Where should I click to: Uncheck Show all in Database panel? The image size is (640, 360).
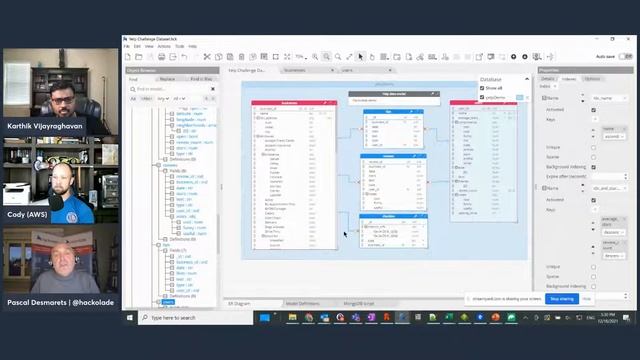(x=482, y=88)
